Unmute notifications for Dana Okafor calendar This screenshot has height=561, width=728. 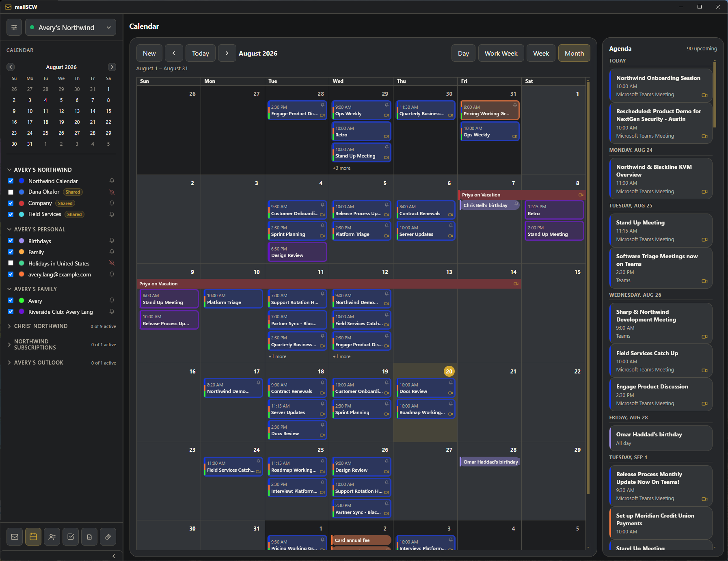112,192
